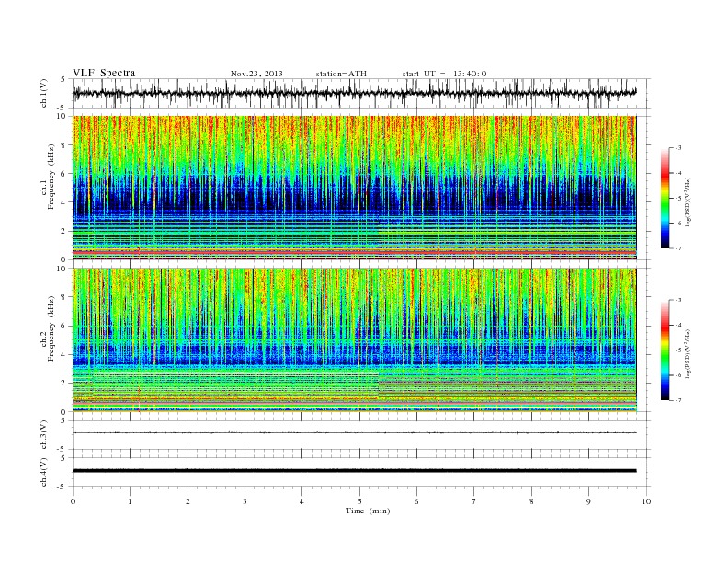Click the "-3" value on the ch.1 colorbar

point(678,148)
